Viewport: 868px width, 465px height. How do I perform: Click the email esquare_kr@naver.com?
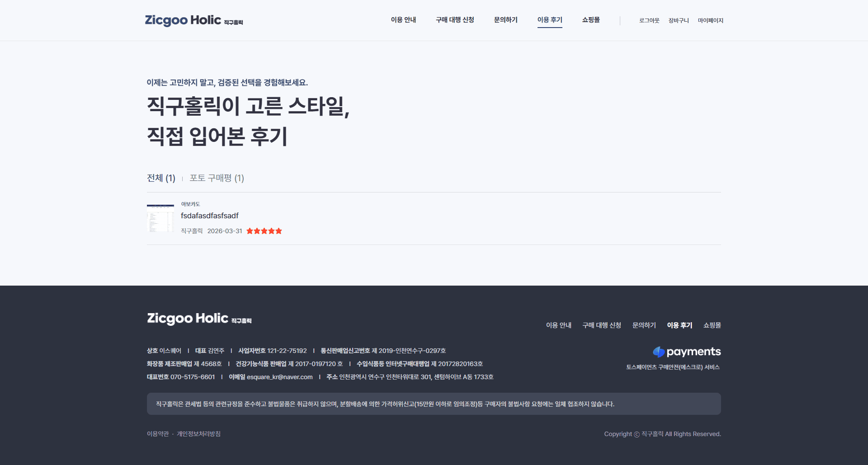tap(279, 377)
